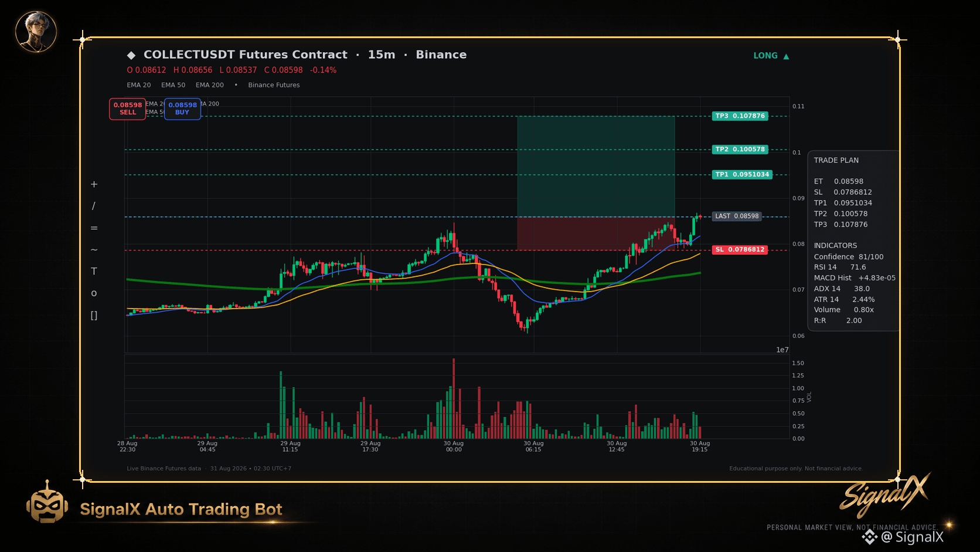Click the Binance exchange name in title

point(441,55)
